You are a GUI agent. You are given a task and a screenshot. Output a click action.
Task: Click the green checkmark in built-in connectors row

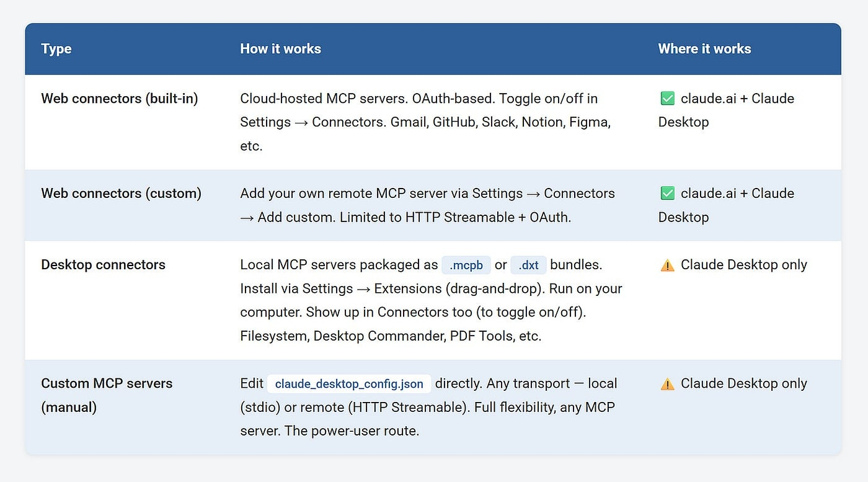click(667, 99)
